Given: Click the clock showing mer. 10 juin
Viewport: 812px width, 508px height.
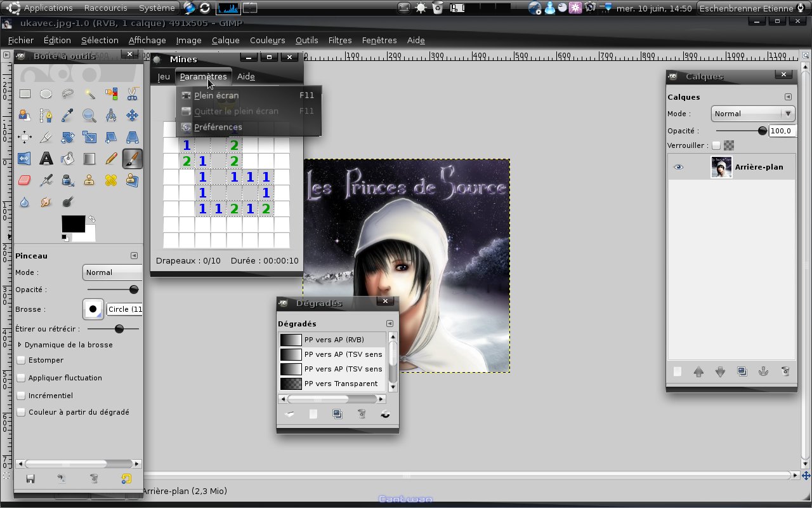Looking at the screenshot, I should (654, 8).
